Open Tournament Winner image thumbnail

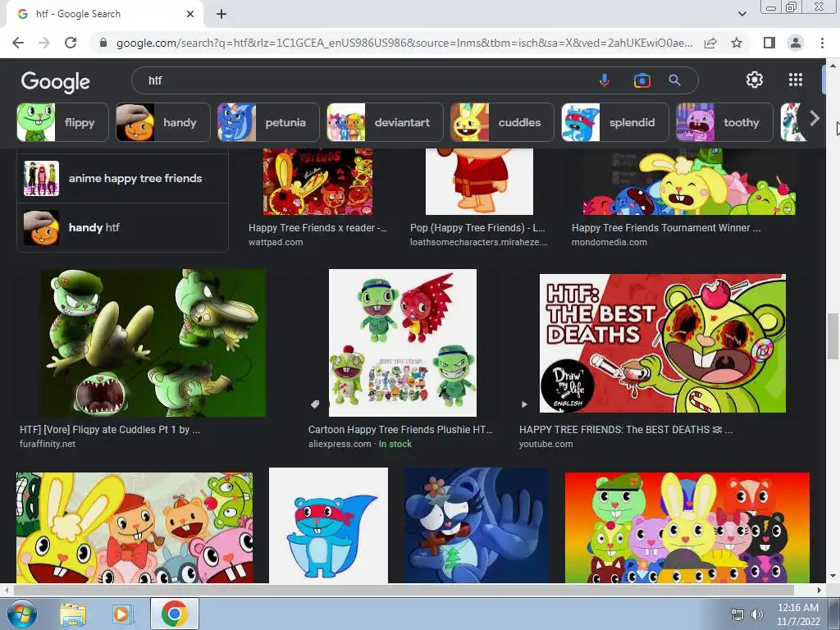click(689, 181)
